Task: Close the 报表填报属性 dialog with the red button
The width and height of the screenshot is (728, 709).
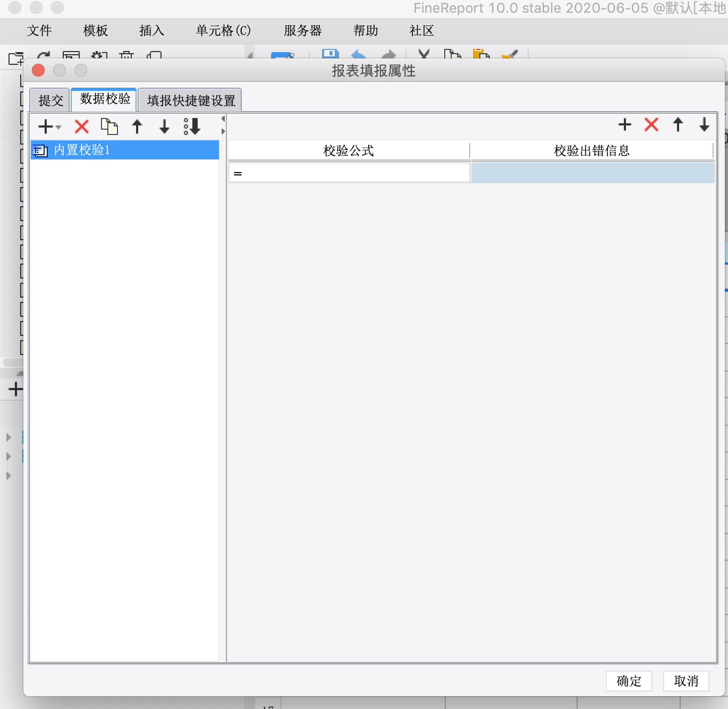Action: [x=38, y=70]
